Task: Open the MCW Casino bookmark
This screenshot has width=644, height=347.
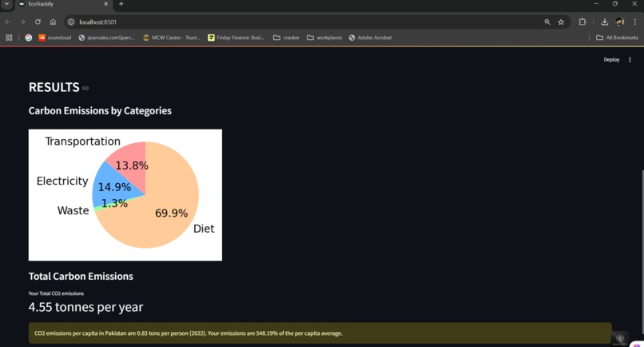Action: [171, 38]
